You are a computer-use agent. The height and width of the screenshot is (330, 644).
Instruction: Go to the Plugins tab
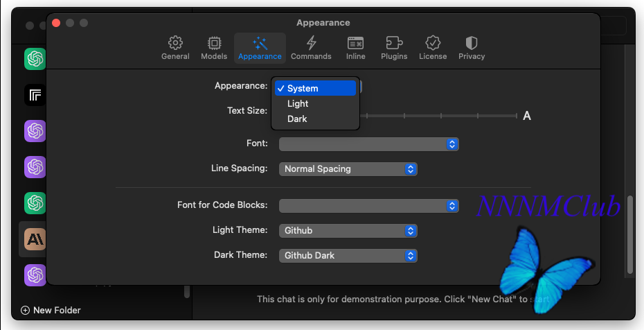point(394,48)
